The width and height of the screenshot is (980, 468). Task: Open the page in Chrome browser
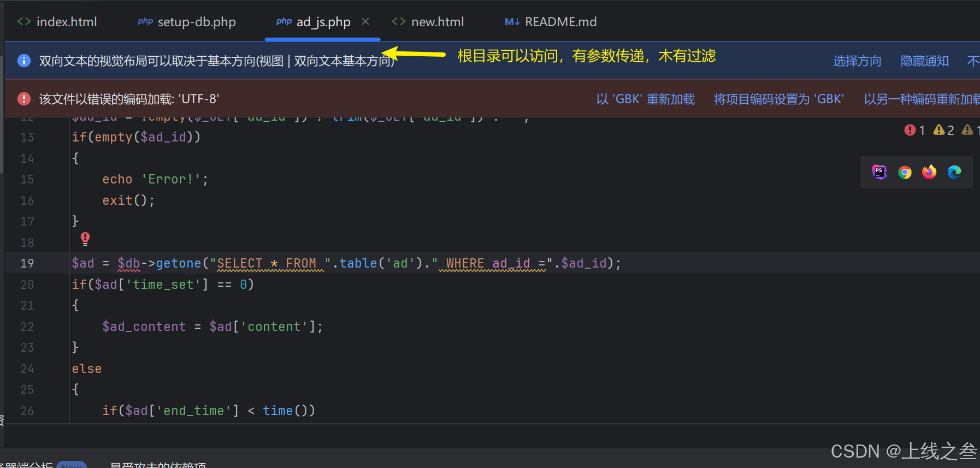[x=905, y=172]
